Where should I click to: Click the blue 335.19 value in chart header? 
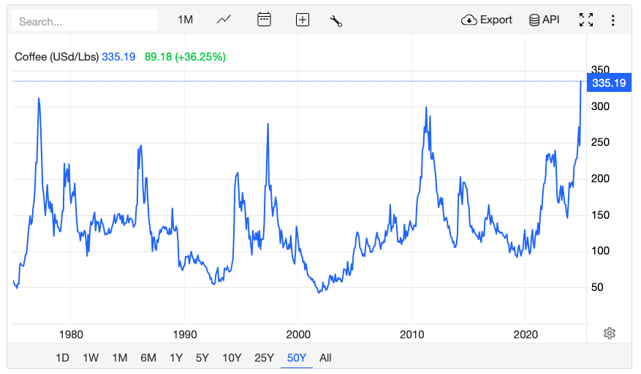click(119, 57)
